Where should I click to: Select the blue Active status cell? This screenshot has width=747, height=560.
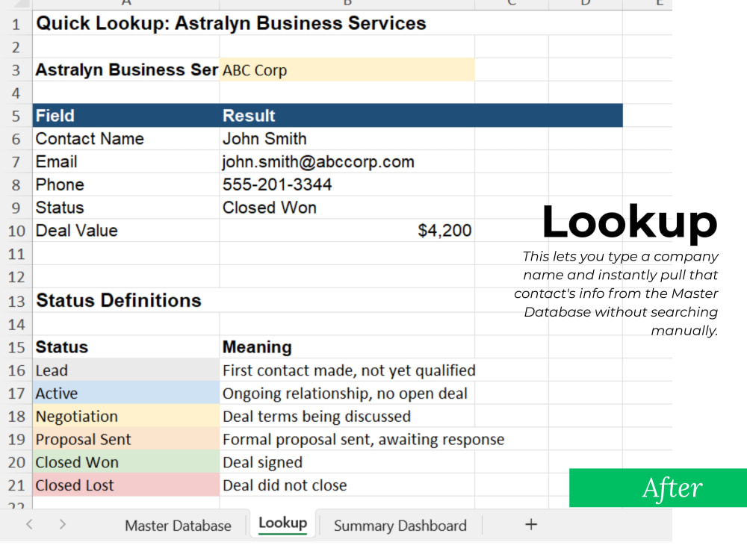tap(126, 393)
